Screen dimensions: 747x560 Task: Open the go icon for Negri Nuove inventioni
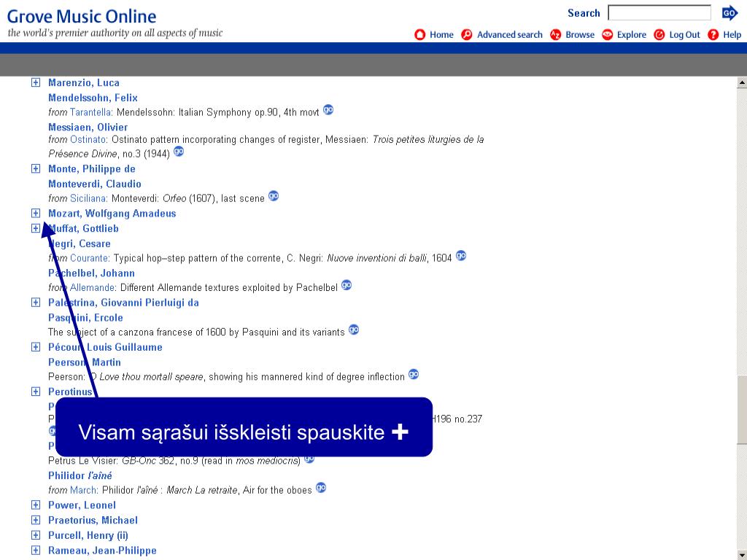tap(461, 255)
